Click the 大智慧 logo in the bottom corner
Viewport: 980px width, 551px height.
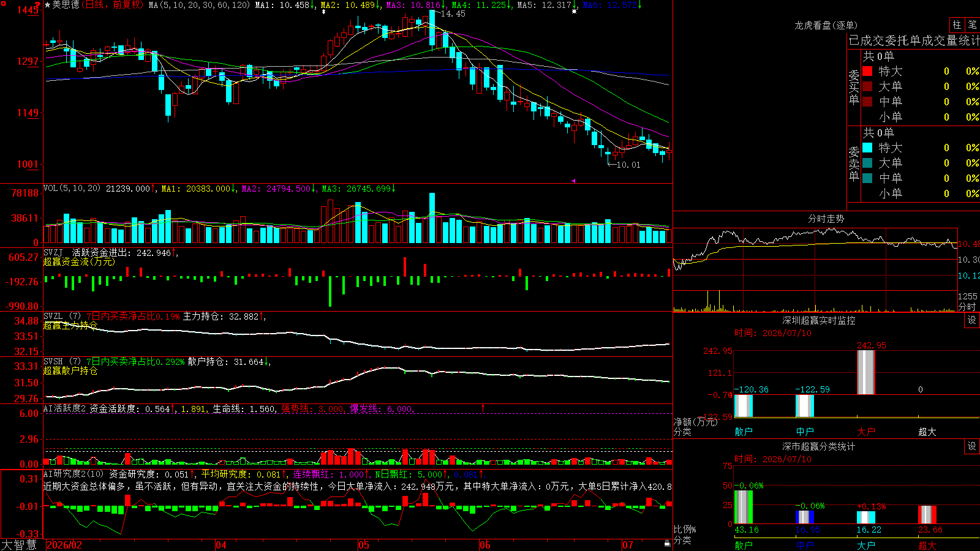click(19, 545)
